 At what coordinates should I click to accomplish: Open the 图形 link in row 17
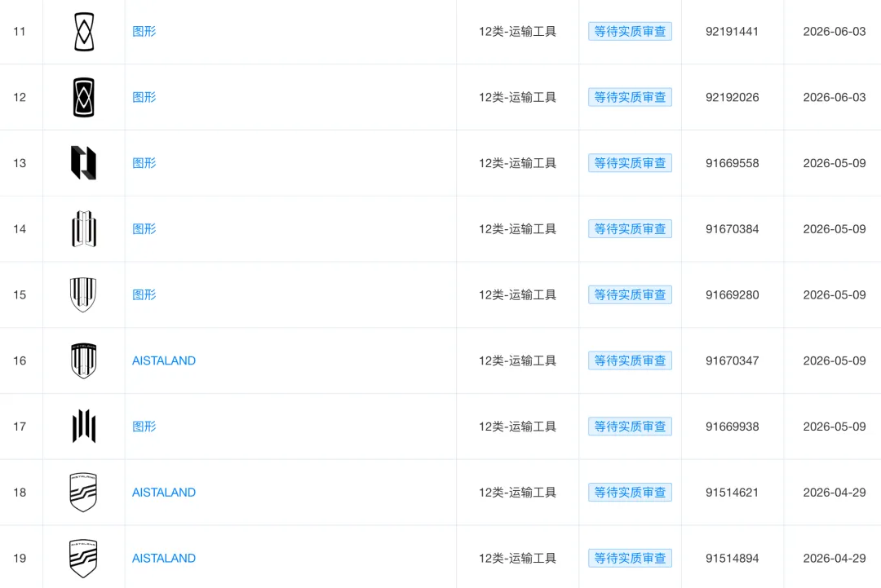click(144, 427)
